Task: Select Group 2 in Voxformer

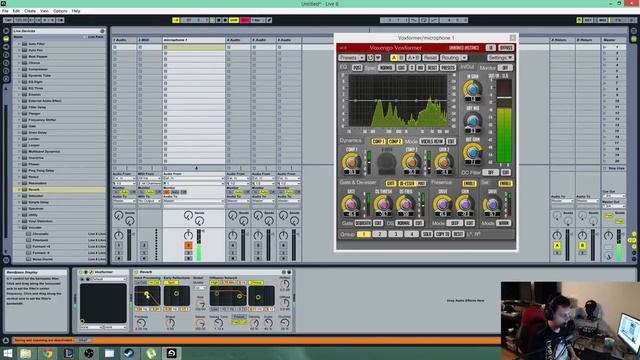Action: (379, 234)
